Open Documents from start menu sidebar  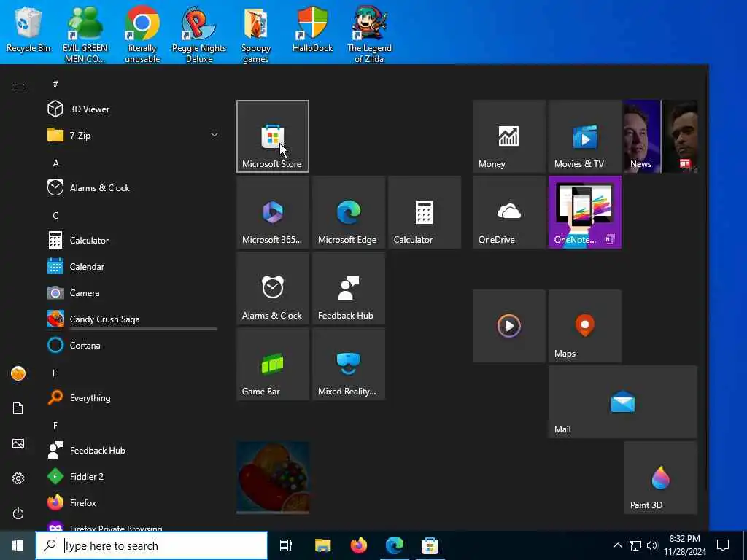pos(18,408)
